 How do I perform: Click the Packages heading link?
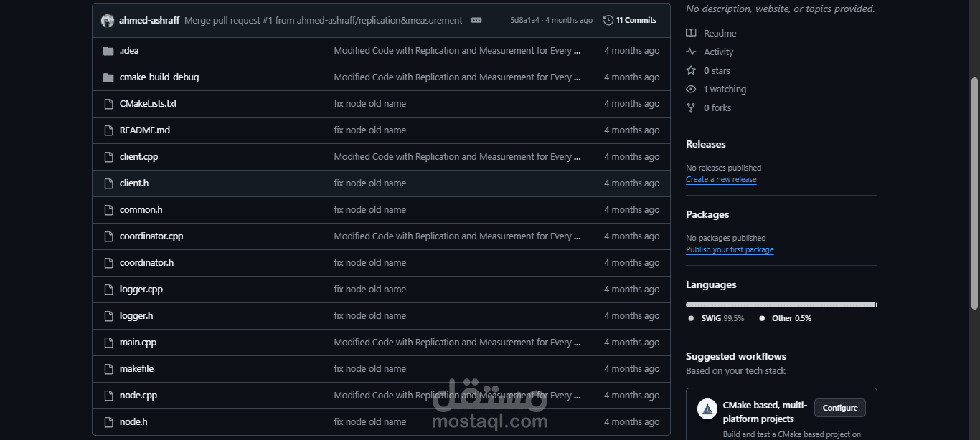click(x=707, y=214)
